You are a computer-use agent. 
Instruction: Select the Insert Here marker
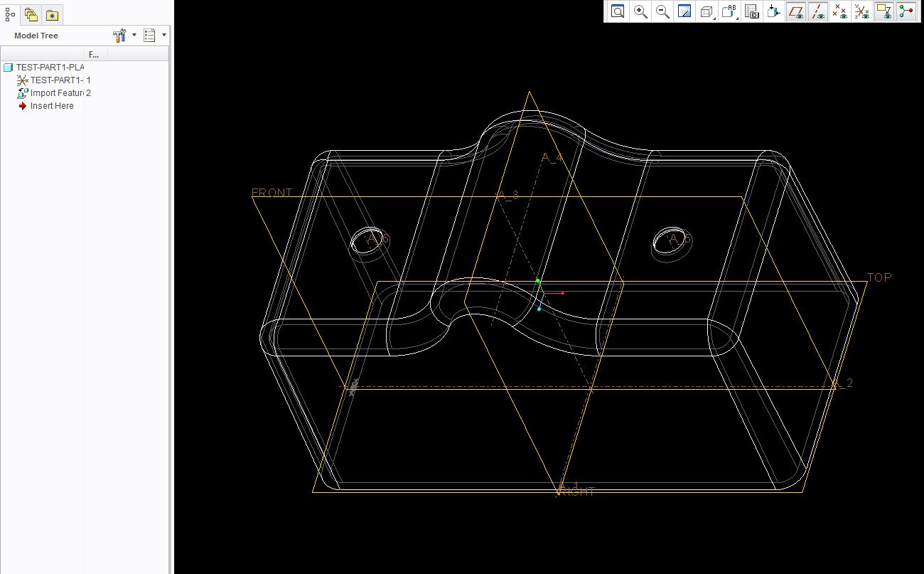click(x=45, y=106)
